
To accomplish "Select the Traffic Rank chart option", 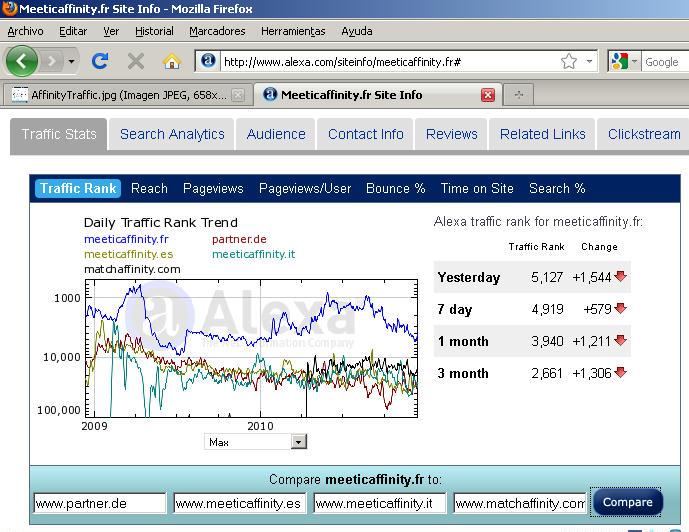I will click(78, 188).
